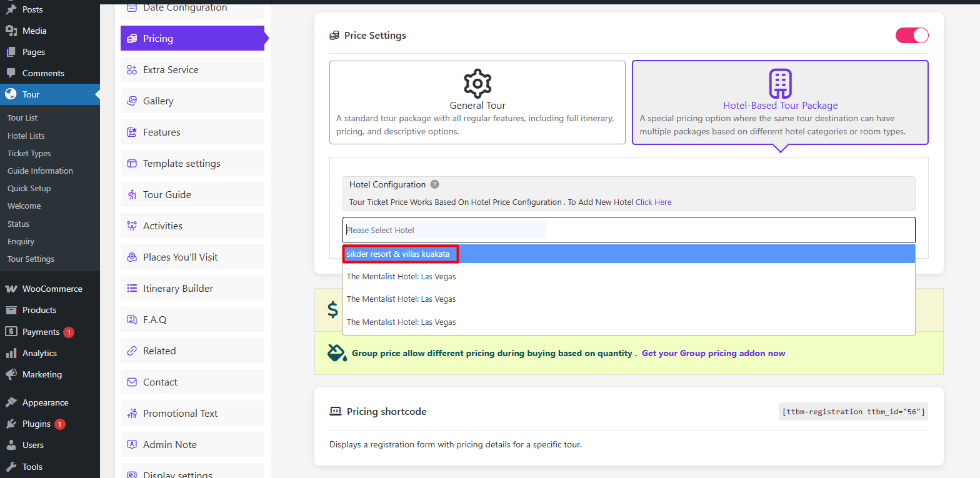Disable the Price Settings toggle switch
The height and width of the screenshot is (478, 980).
pos(912,36)
